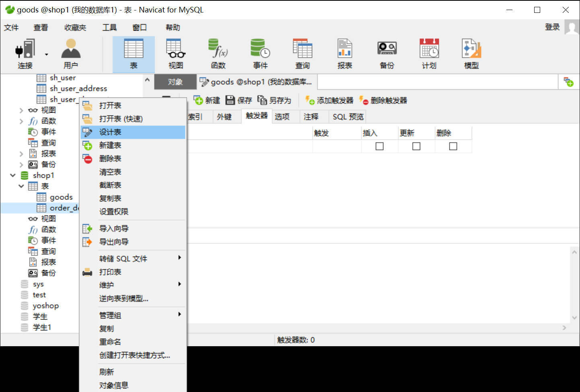
Task: Enable the 删除 trigger checkbox
Action: [x=453, y=146]
